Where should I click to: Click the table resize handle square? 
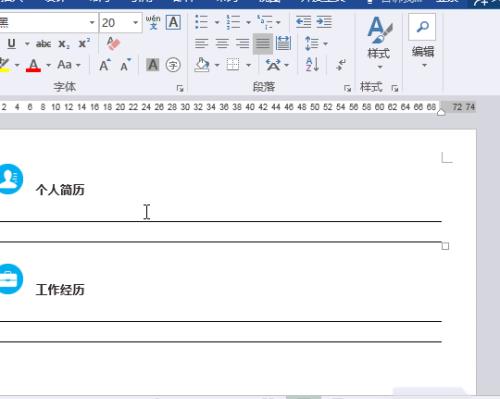click(x=445, y=246)
